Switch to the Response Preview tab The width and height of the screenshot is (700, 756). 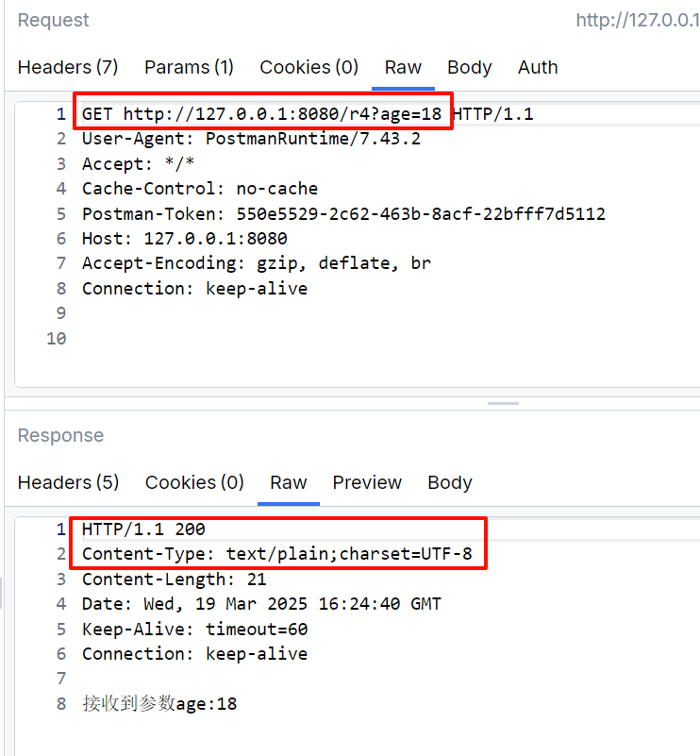(x=367, y=482)
